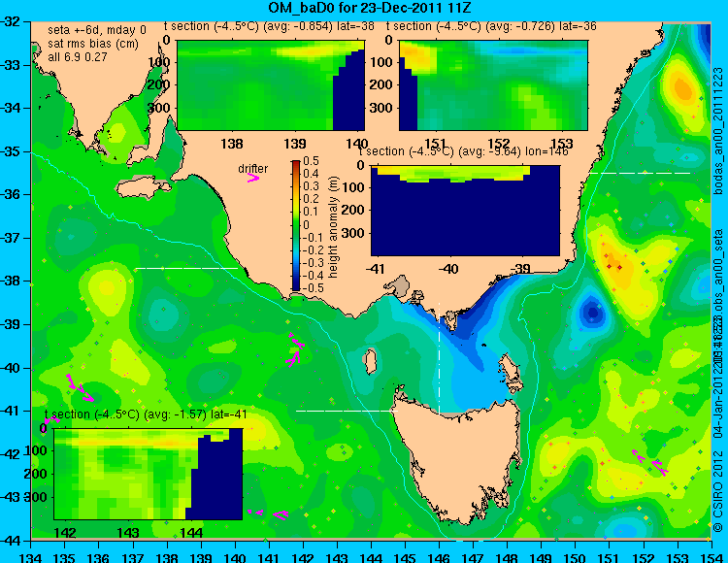Image resolution: width=728 pixels, height=563 pixels.
Task: Select the 139 tick under the lat=-38 inset
Action: (x=295, y=144)
